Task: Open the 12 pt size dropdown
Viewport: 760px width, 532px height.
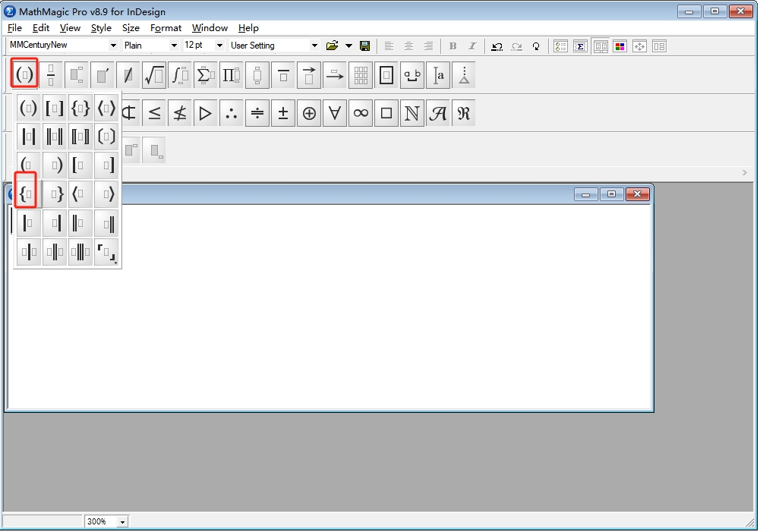Action: [219, 46]
